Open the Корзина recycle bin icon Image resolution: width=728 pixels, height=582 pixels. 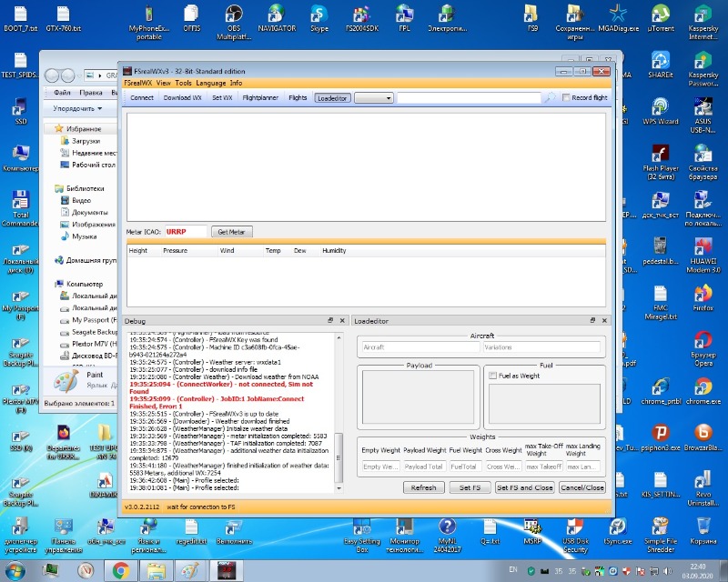703,531
